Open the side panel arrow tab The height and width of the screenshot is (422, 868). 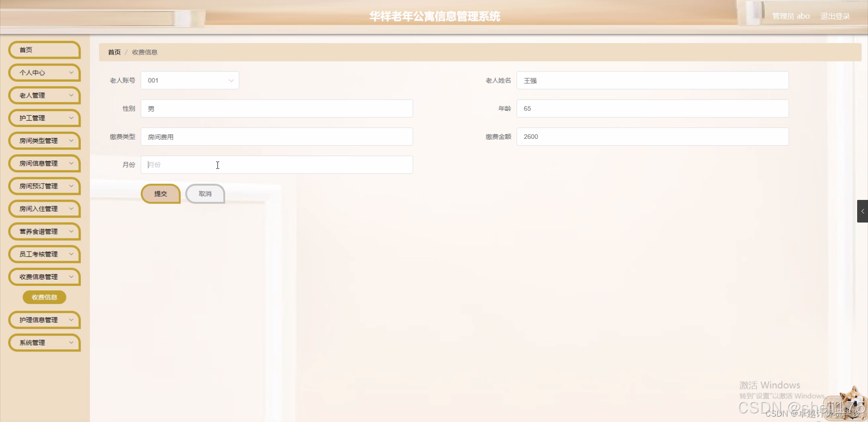point(863,211)
